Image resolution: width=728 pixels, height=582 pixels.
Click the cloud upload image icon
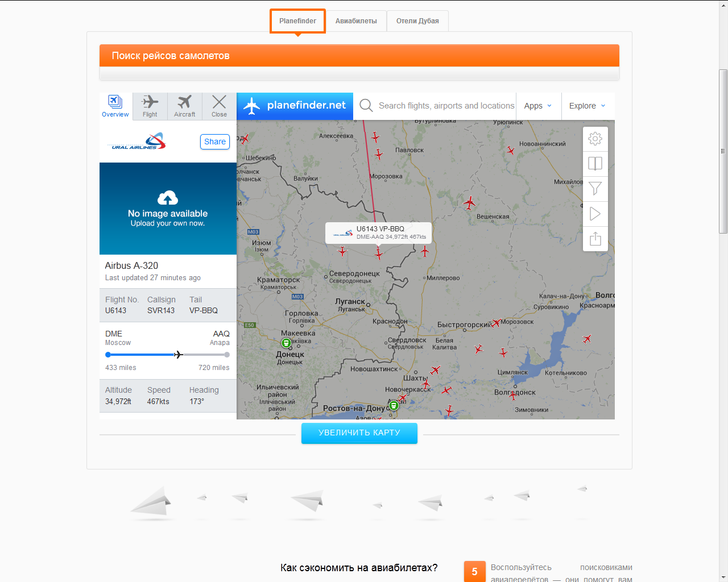[168, 198]
